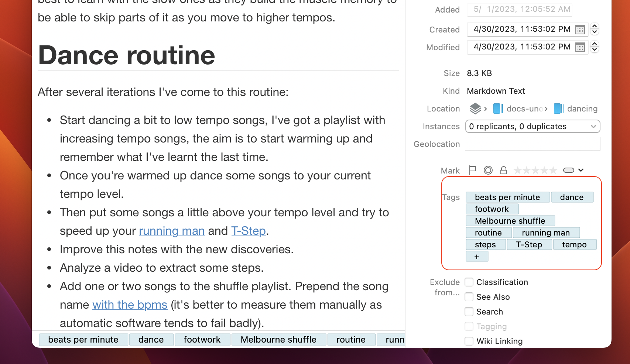
Task: Click the Created date stepper arrows
Action: tap(595, 29)
